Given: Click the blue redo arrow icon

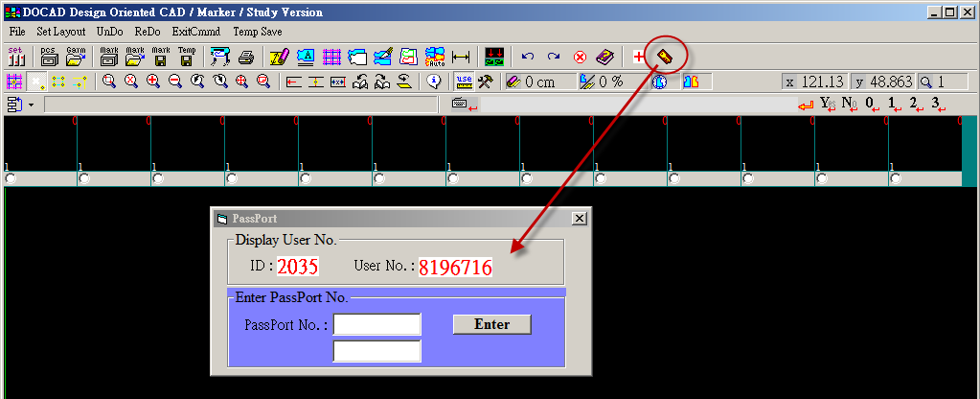Looking at the screenshot, I should click(554, 57).
